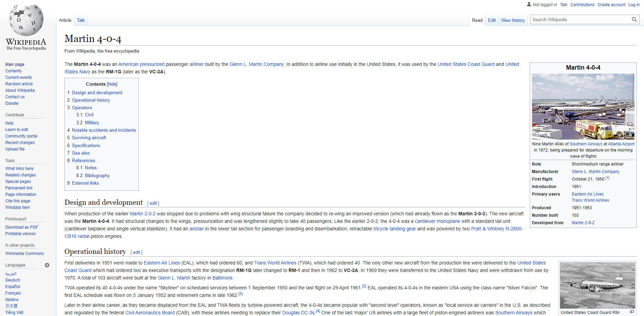Switch to the Deutsch language version
The height and width of the screenshot is (316, 644).
coord(13,280)
